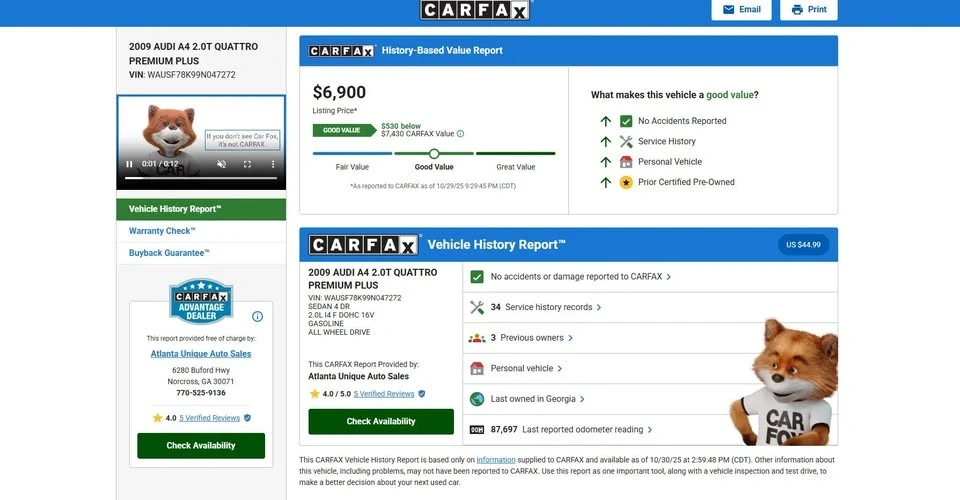The width and height of the screenshot is (960, 500).
Task: Email this report
Action: [741, 9]
